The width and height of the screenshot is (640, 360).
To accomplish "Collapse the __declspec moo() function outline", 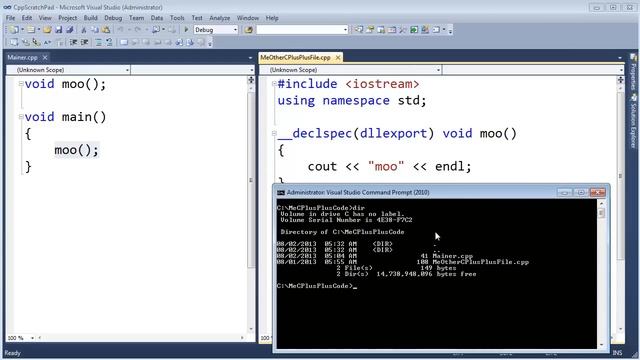I will click(274, 133).
